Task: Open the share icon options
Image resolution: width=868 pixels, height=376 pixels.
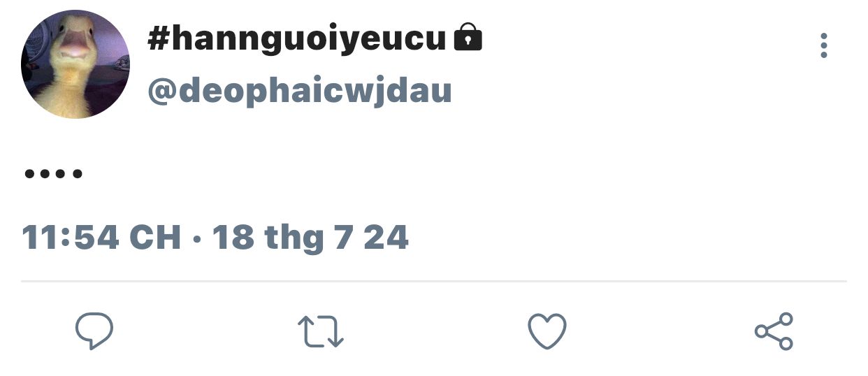Action: [x=774, y=331]
